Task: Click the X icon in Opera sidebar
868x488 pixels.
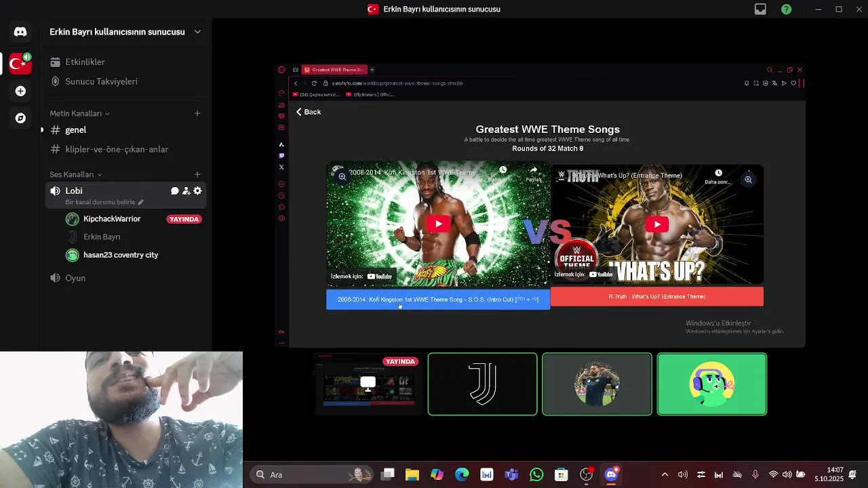Action: [281, 167]
